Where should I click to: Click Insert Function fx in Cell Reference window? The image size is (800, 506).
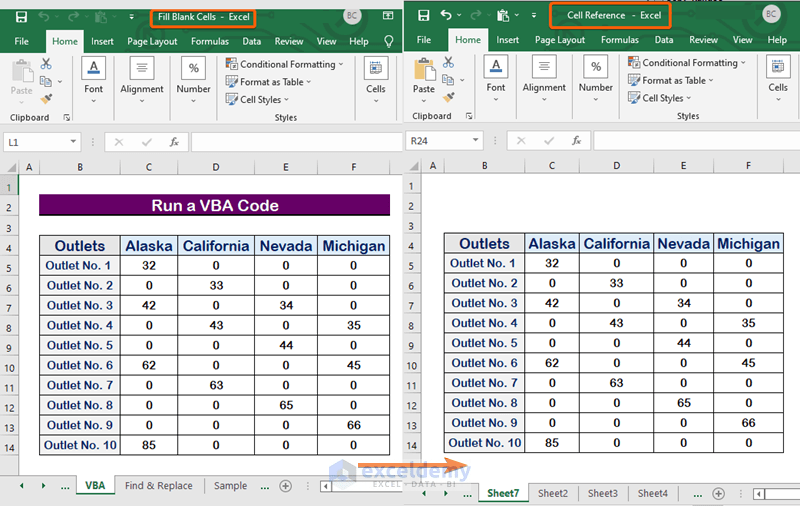(577, 140)
